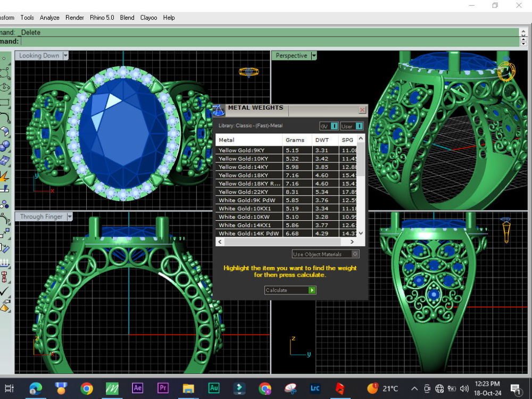Toggle Use Object Materials option
The width and height of the screenshot is (532, 399).
(326, 254)
